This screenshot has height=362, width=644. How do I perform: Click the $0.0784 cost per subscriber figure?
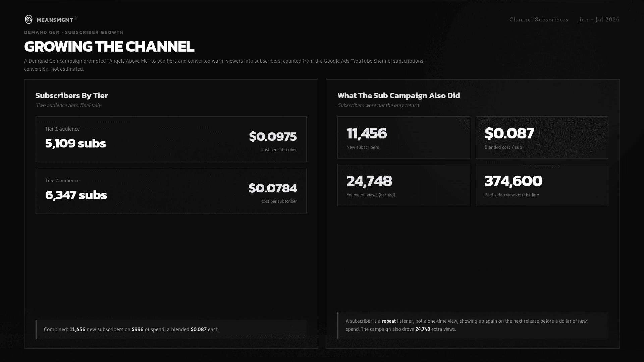(272, 188)
